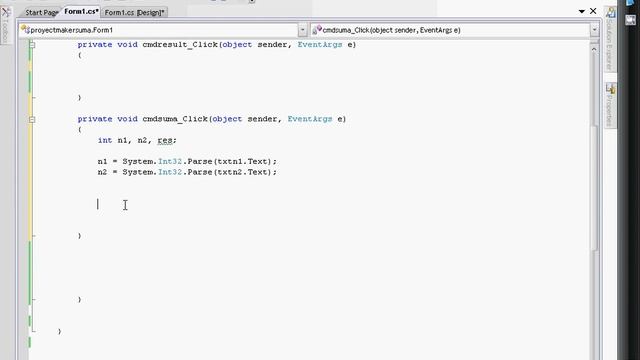Select the Form1.cs* code tab
The height and width of the screenshot is (360, 640).
tap(81, 11)
